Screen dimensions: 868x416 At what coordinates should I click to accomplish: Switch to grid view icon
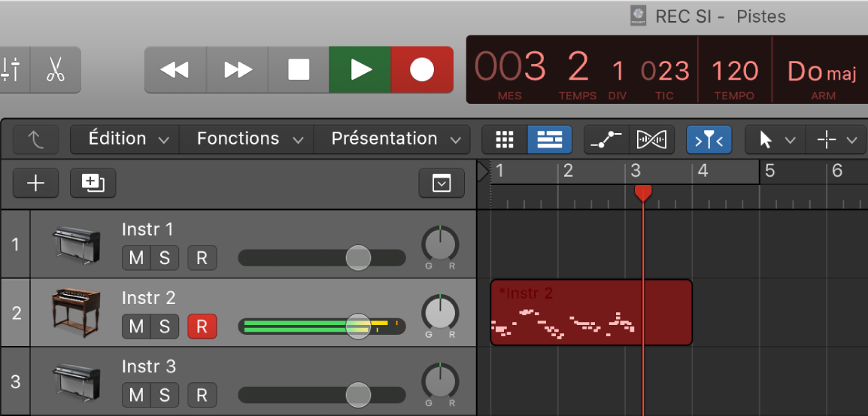[x=504, y=139]
